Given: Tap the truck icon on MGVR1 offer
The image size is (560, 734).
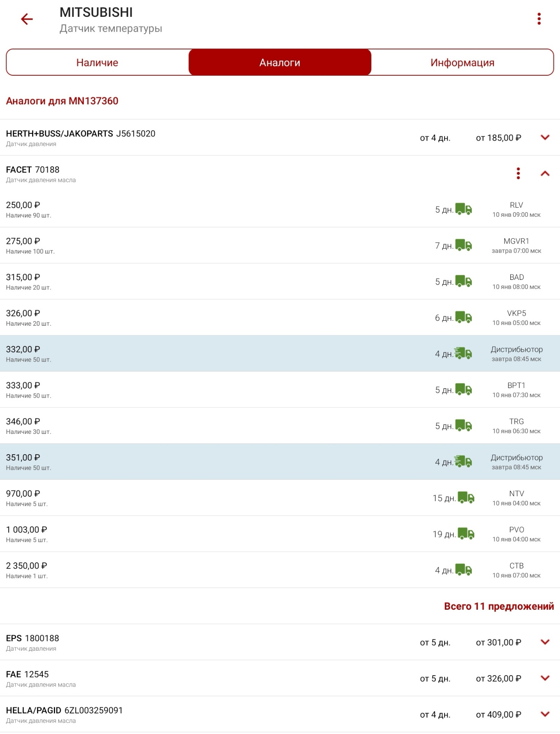Looking at the screenshot, I should tap(464, 245).
